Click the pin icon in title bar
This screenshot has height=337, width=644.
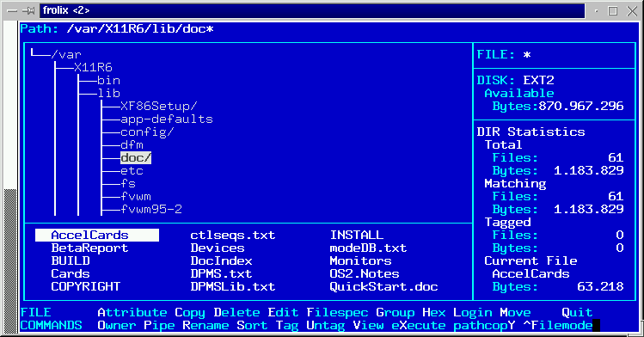coord(29,10)
